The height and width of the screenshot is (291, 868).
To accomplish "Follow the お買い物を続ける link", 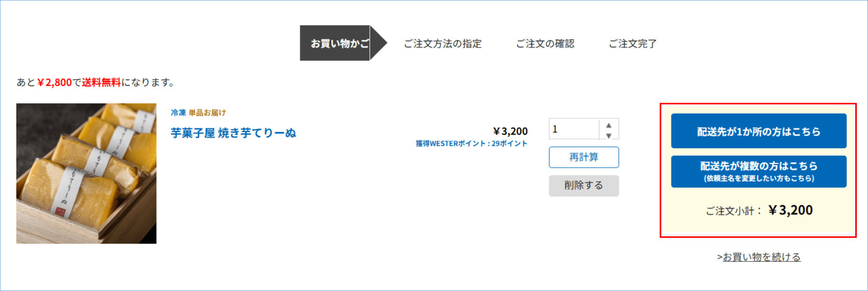I will (x=761, y=257).
